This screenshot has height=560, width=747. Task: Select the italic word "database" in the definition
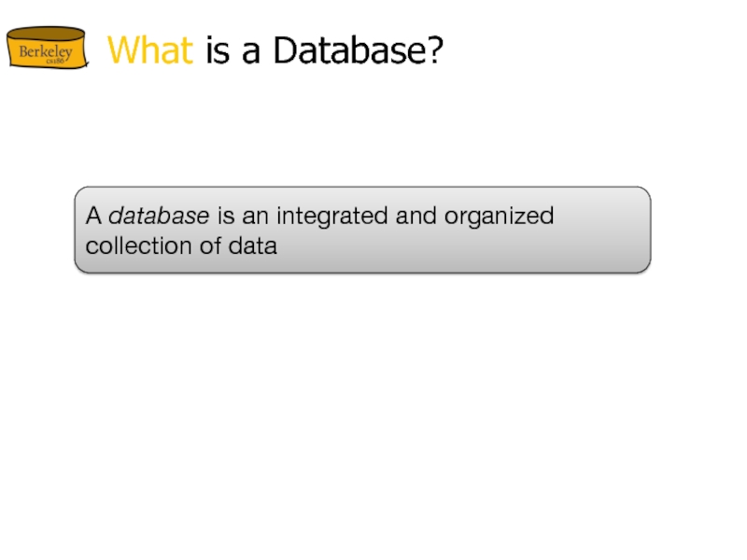point(159,217)
